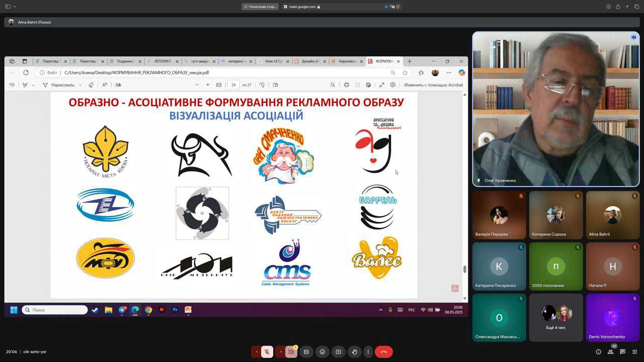
Task: Show tab overview icon in top browser bar
Action: point(636,7)
